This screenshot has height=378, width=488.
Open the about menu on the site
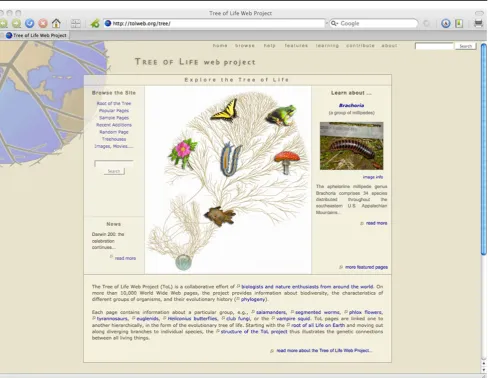[x=389, y=46]
